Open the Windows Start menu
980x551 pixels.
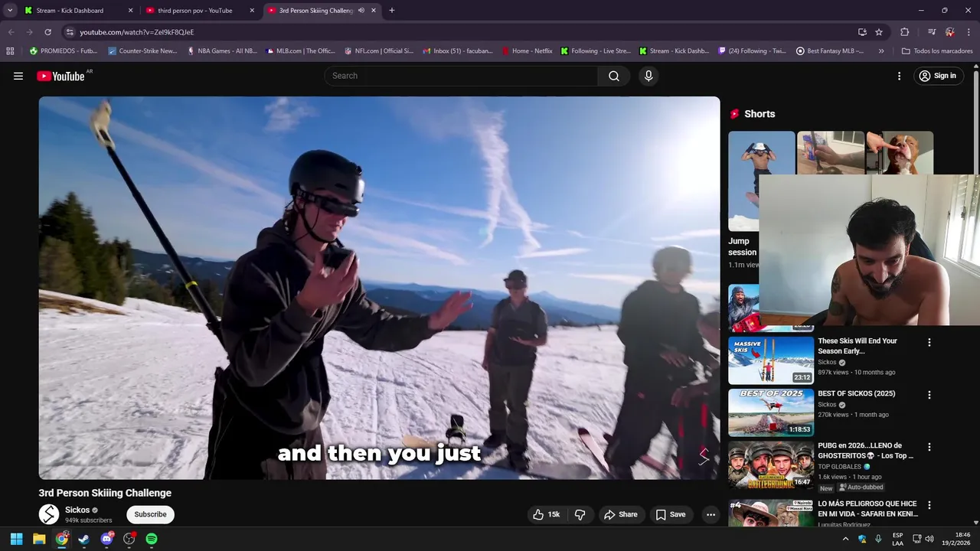pyautogui.click(x=17, y=539)
